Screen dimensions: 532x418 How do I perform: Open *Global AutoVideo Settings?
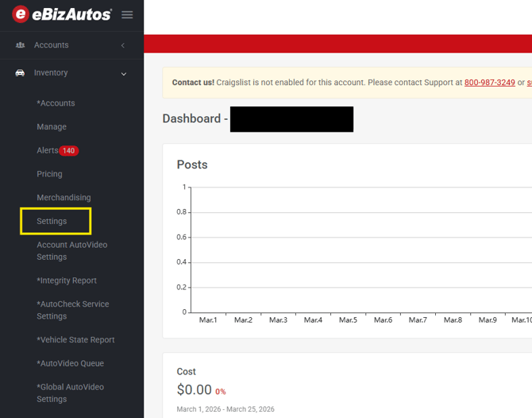(x=70, y=393)
